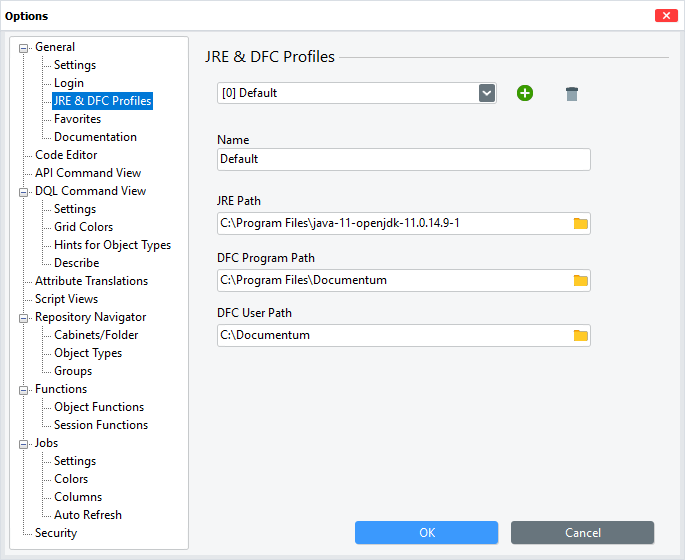Click the Cancel button
Image resolution: width=685 pixels, height=560 pixels.
click(582, 532)
